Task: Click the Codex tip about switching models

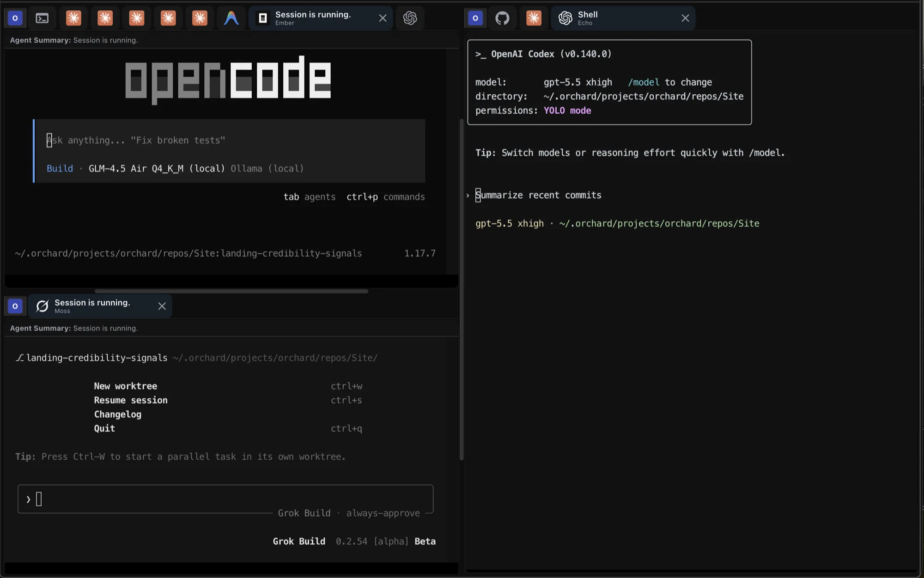Action: (630, 153)
